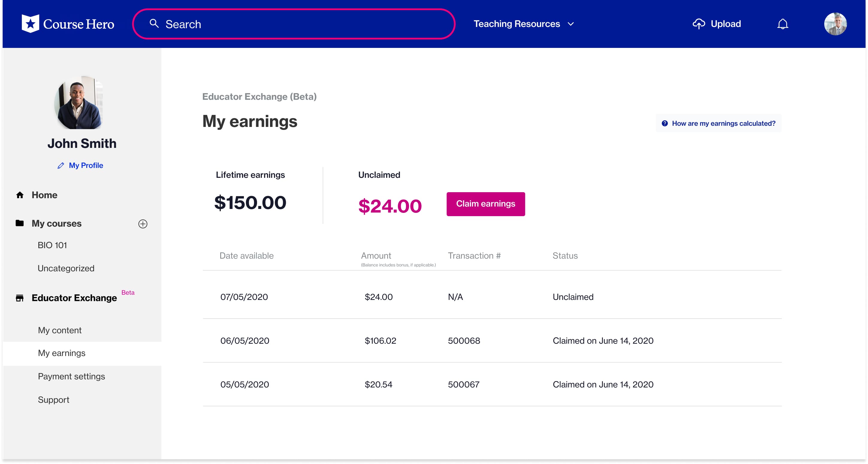Open the account avatar menu in header

[835, 24]
